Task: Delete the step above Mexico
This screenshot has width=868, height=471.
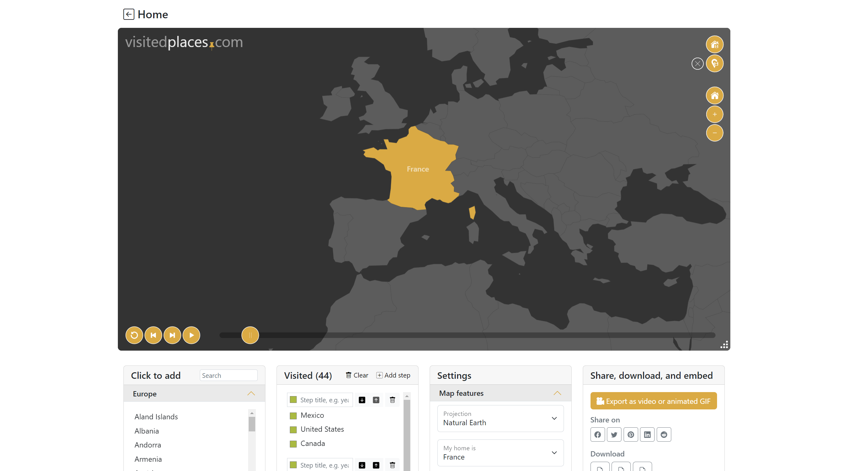Action: (x=392, y=400)
